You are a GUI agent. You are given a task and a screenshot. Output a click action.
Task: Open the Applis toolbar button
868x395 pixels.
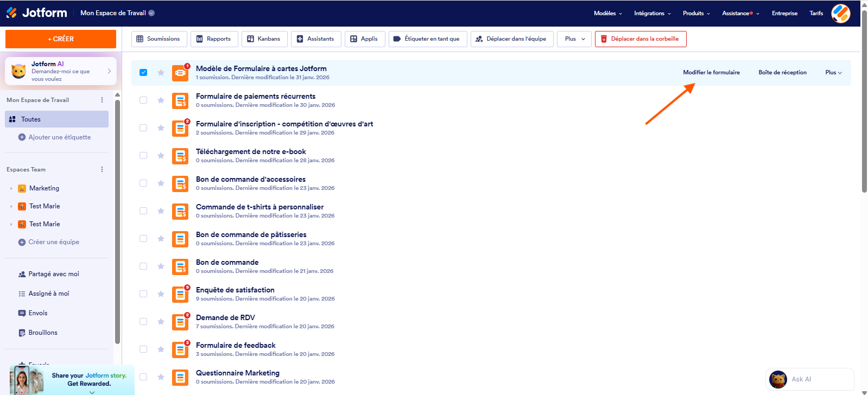click(365, 39)
